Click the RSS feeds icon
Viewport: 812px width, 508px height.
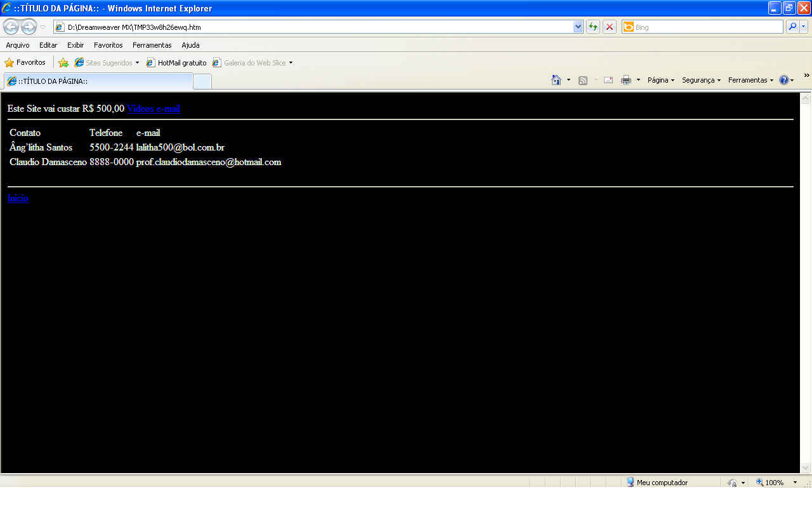[583, 80]
